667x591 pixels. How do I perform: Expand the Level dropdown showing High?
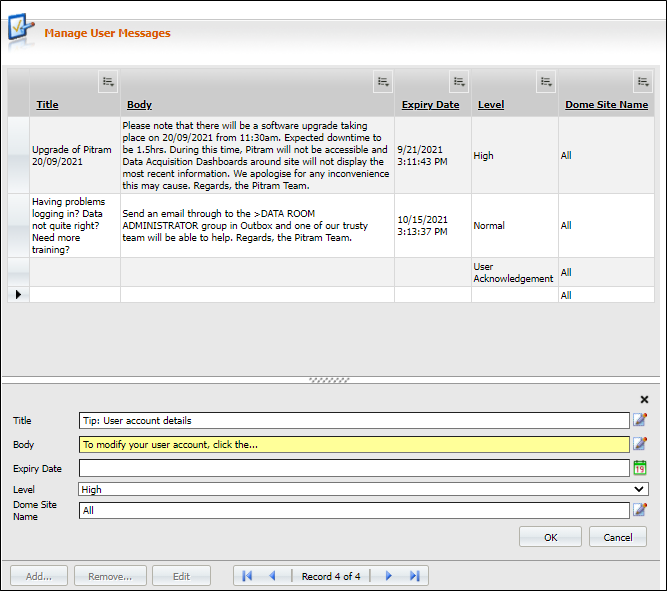pyautogui.click(x=638, y=489)
